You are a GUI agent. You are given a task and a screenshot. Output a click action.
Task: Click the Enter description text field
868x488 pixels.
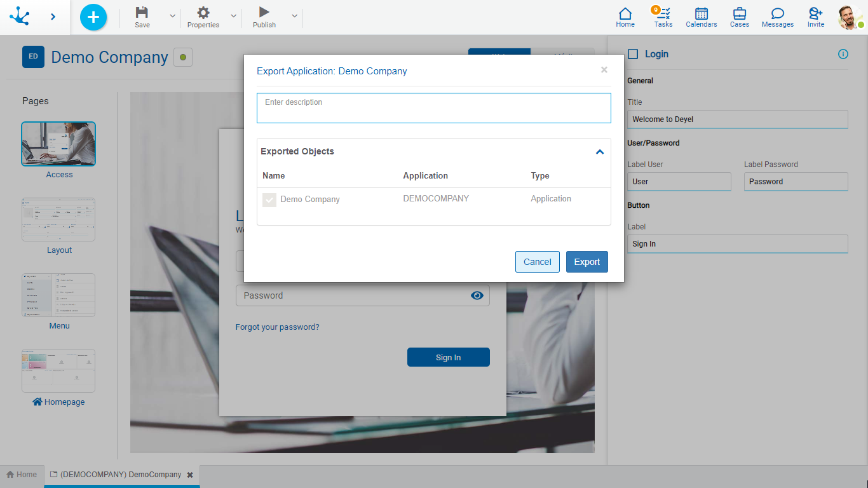[434, 108]
